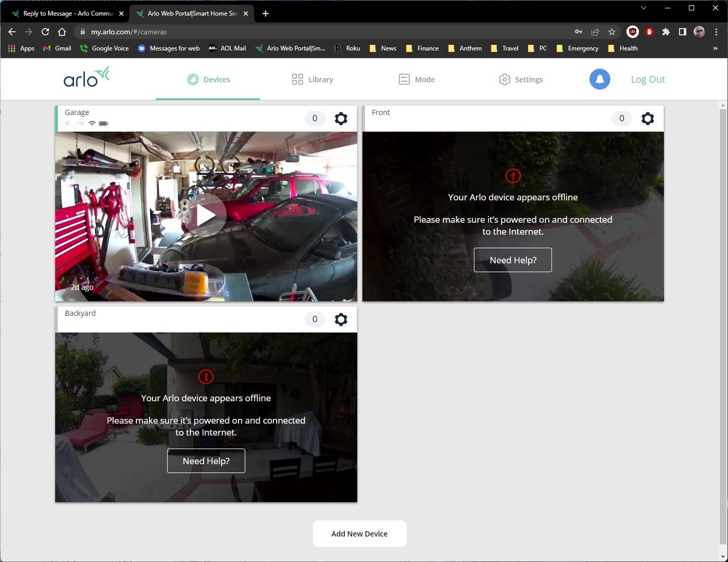Open a new browser tab
Viewport: 728px width, 562px height.
coord(266,14)
